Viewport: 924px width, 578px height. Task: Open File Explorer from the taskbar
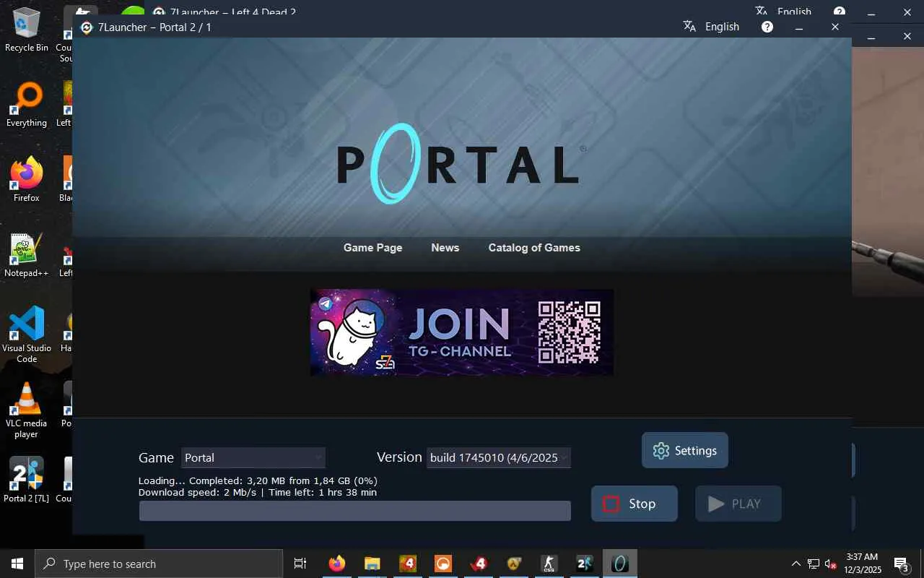pyautogui.click(x=372, y=564)
